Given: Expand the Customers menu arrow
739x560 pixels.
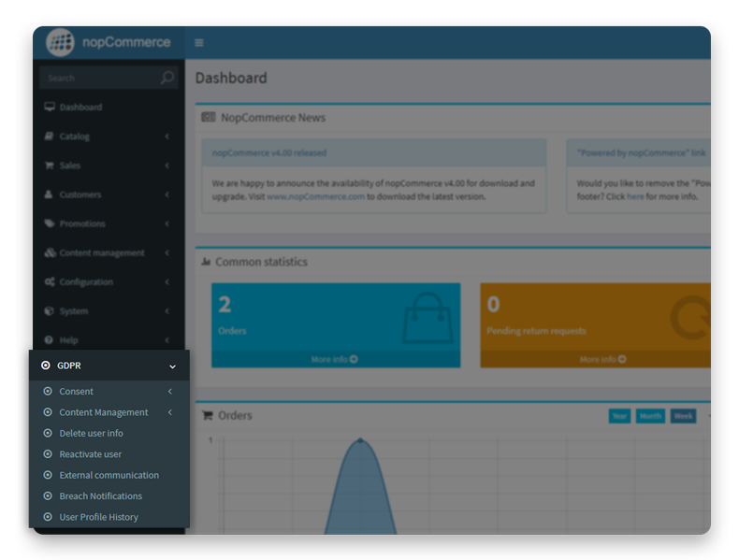Looking at the screenshot, I should click(167, 194).
